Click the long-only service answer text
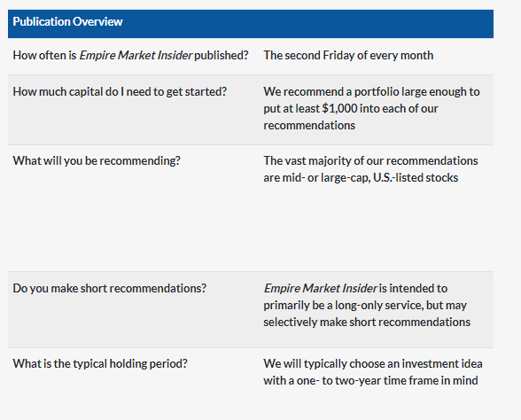Screen dimensions: 521x420 tap(367, 305)
